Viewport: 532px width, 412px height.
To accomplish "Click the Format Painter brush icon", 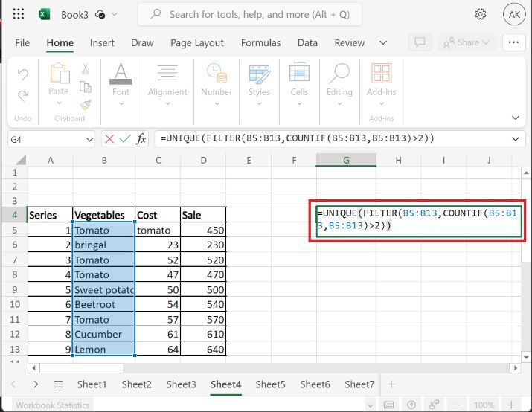I will 86,104.
